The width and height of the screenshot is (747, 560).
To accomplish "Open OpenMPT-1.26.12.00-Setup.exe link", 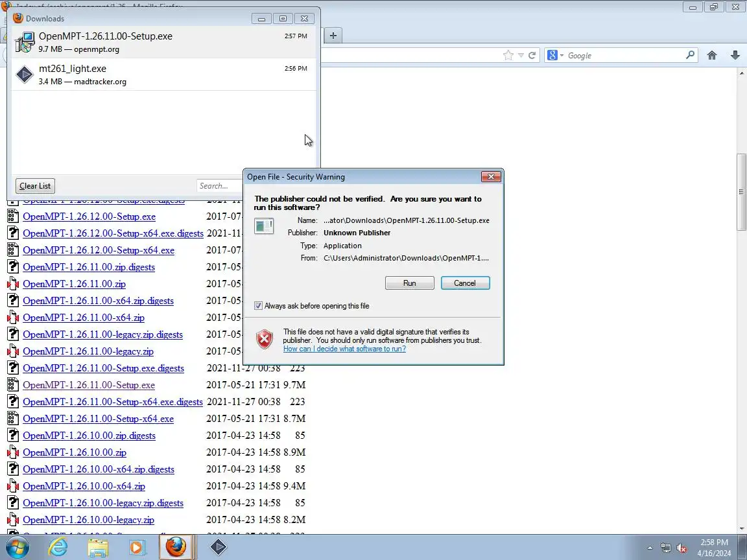I will tap(89, 216).
